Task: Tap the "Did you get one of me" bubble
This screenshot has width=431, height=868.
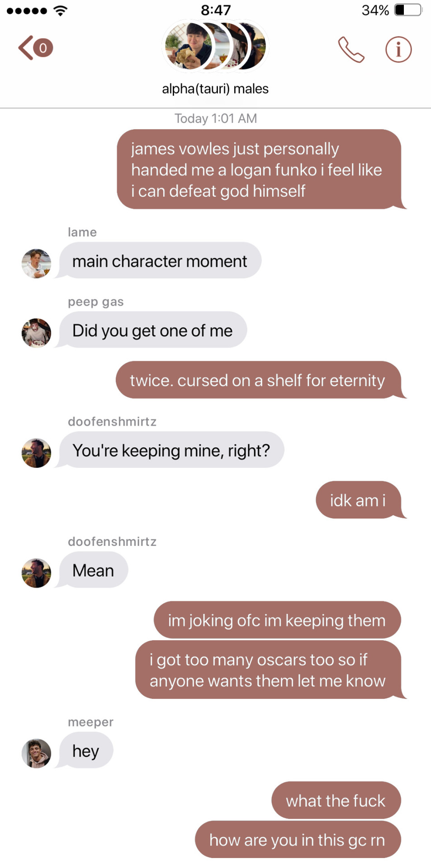Action: tap(153, 330)
